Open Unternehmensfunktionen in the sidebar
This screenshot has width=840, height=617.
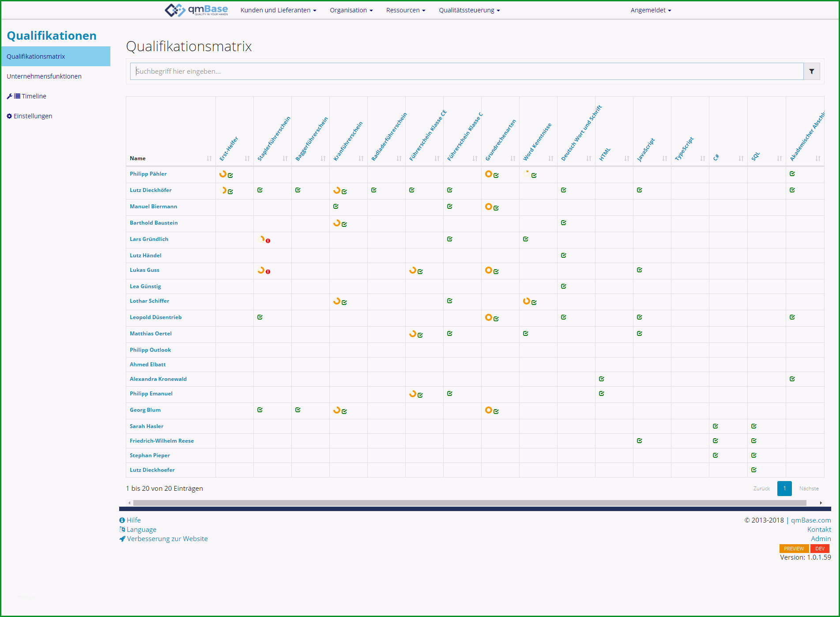coord(44,76)
